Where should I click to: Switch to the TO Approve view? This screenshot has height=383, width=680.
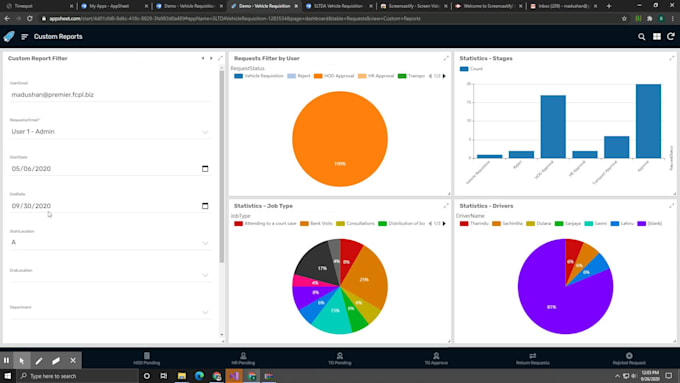click(436, 358)
